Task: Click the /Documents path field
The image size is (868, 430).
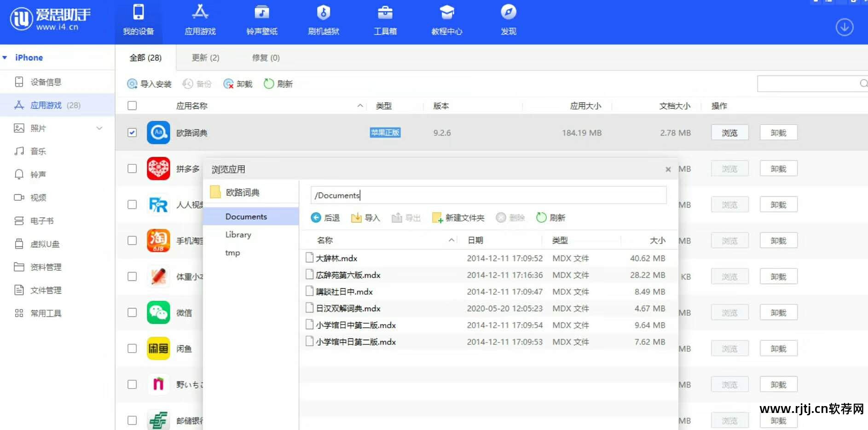Action: pos(488,195)
